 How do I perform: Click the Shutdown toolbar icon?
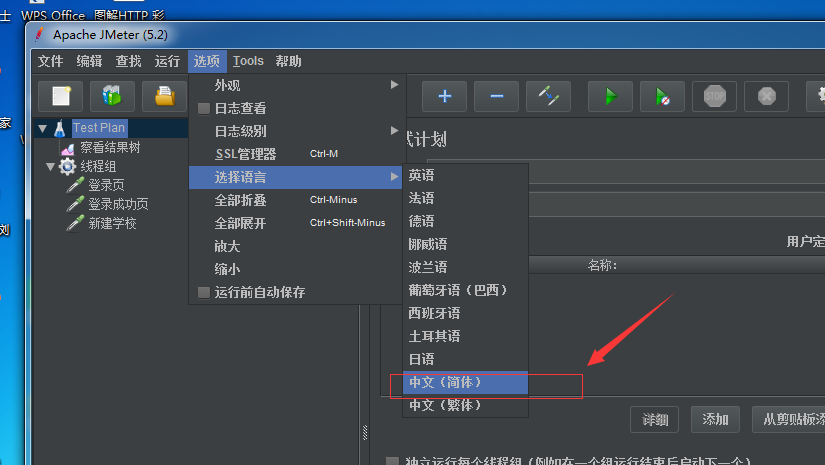[x=766, y=96]
